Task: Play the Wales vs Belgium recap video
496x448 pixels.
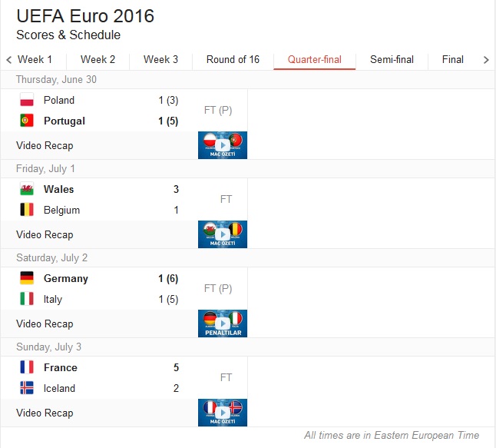Action: pyautogui.click(x=223, y=234)
